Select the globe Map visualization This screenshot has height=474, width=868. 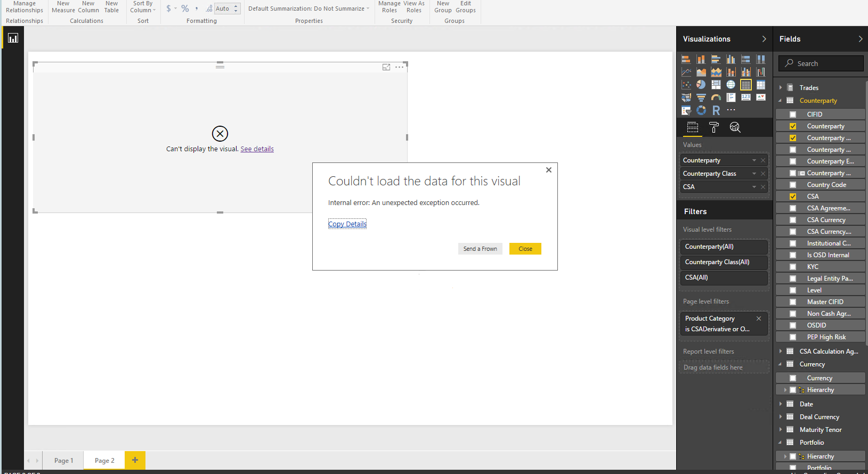pos(731,85)
